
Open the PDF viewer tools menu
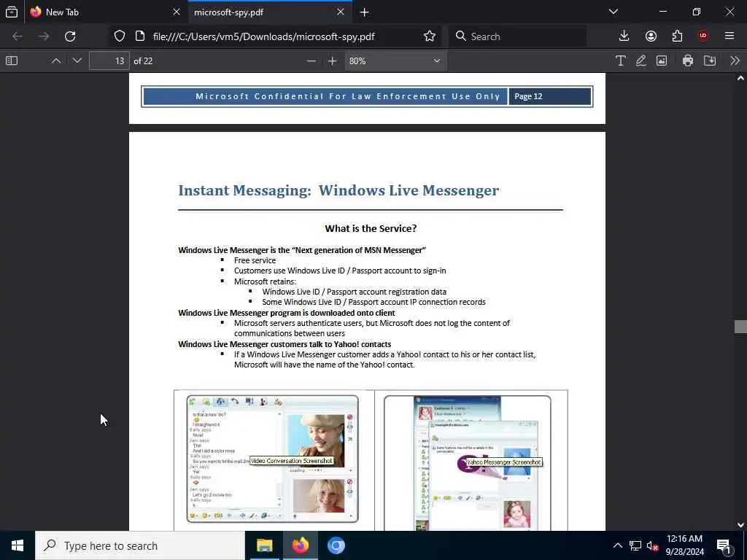tap(735, 61)
